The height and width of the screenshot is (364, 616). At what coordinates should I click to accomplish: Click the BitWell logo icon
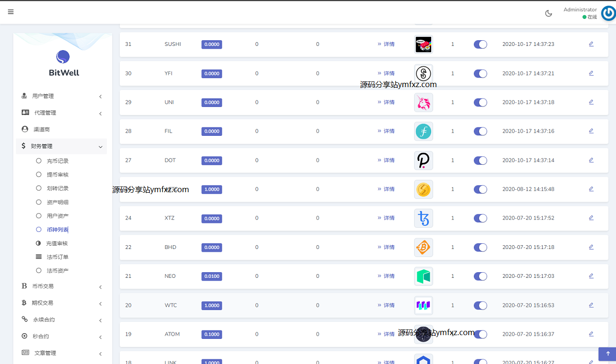click(63, 57)
